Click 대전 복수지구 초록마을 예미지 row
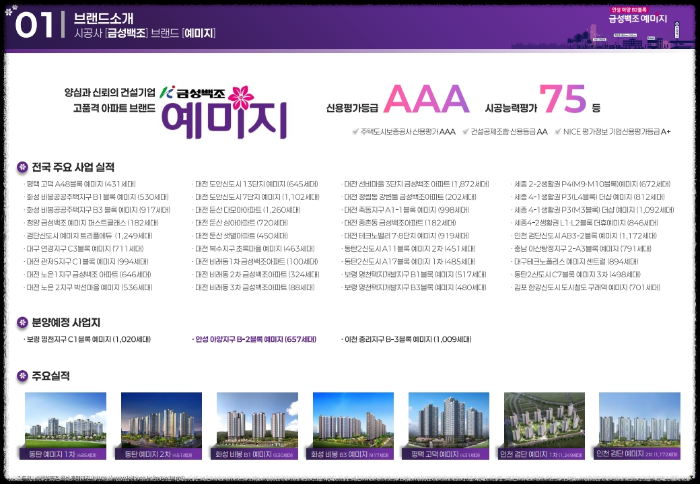Image resolution: width=700 pixels, height=484 pixels. [254, 249]
